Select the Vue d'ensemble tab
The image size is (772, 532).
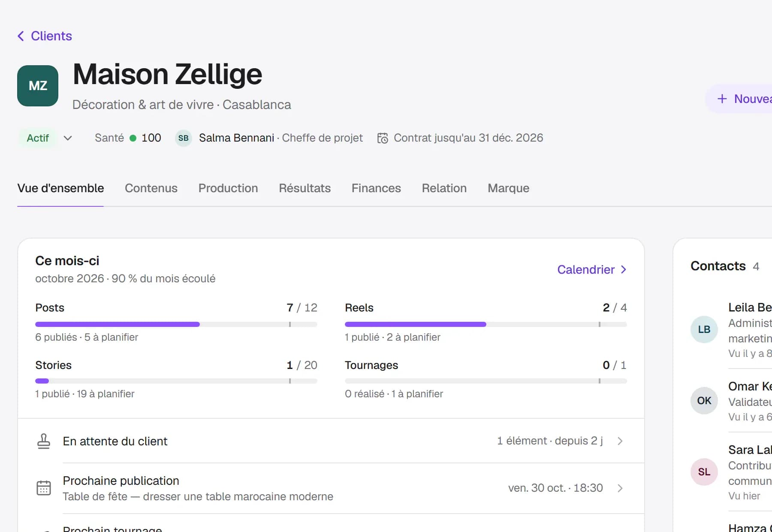[x=60, y=188]
